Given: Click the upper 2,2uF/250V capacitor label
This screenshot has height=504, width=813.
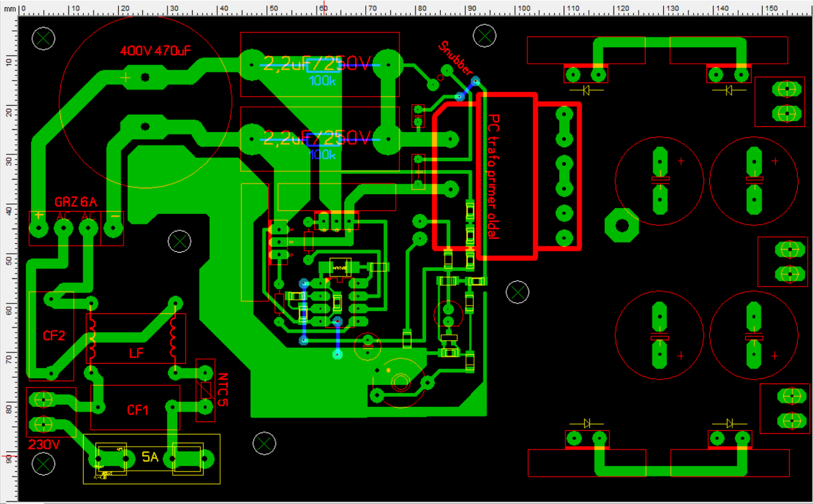Looking at the screenshot, I should click(316, 64).
